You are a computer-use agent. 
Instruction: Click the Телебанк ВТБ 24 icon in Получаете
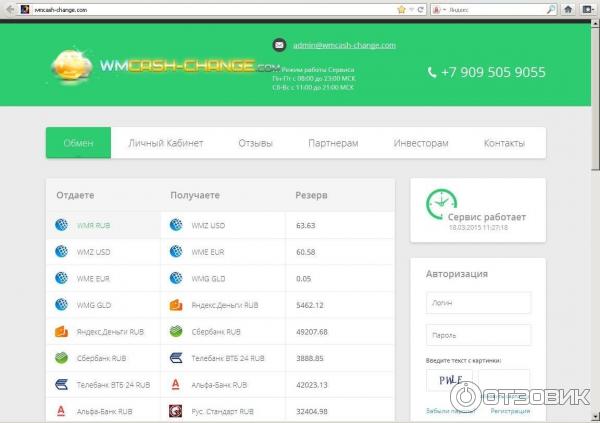click(x=175, y=357)
